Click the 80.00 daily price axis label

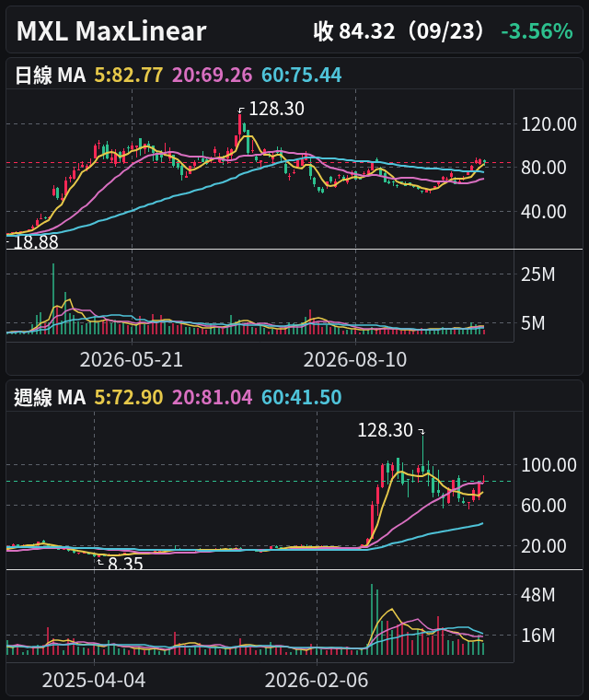544,168
